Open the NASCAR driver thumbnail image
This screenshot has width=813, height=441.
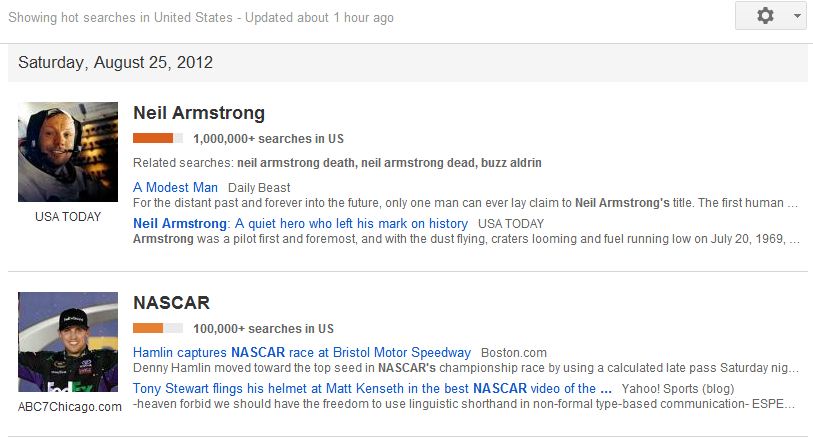[x=68, y=342]
